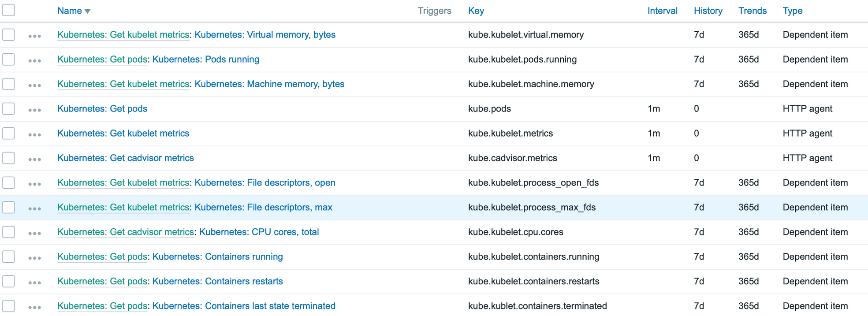Image resolution: width=868 pixels, height=316 pixels.
Task: Select the File descriptors, max row checkbox
Action: [x=8, y=208]
